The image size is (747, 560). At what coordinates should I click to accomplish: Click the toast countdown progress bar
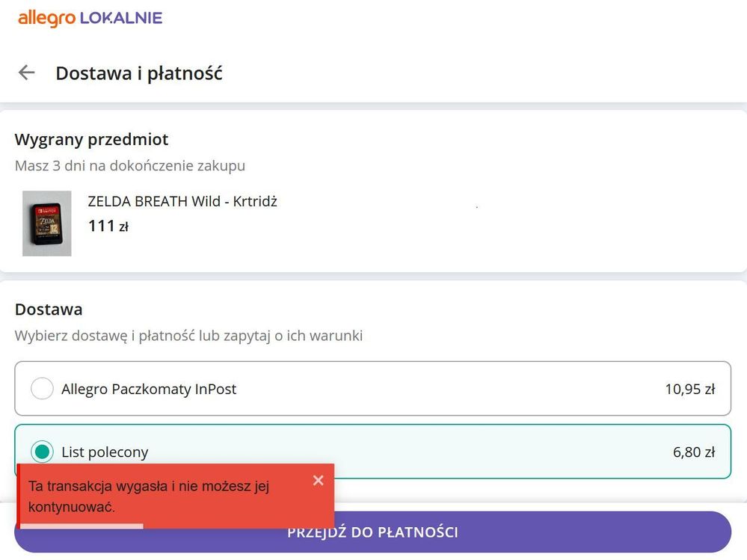[x=81, y=526]
